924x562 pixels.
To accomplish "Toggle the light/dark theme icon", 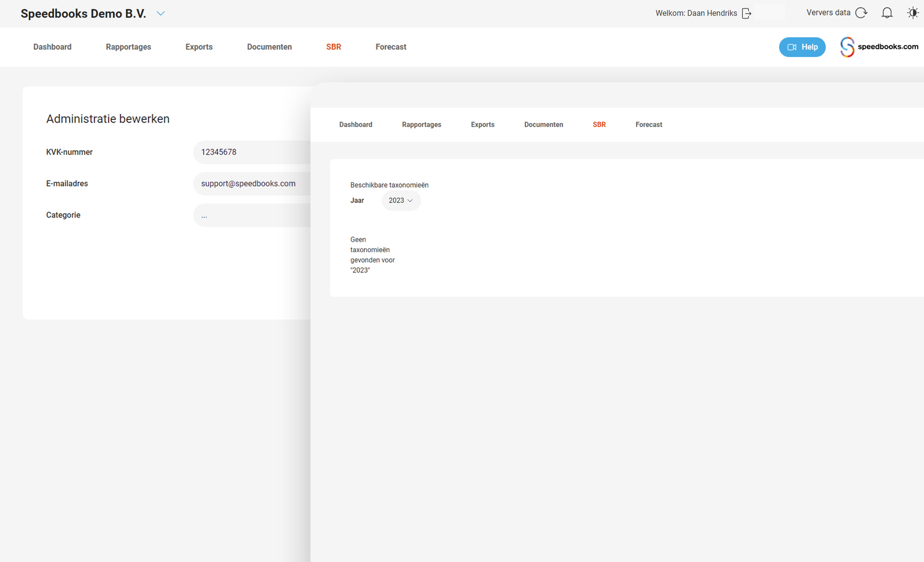I will click(x=912, y=13).
